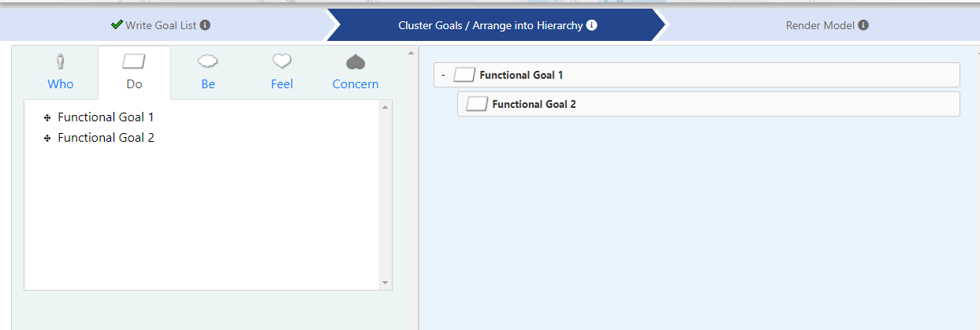Click parallelogram icon of Functional Goal 2 node
The image size is (980, 330).
(476, 104)
